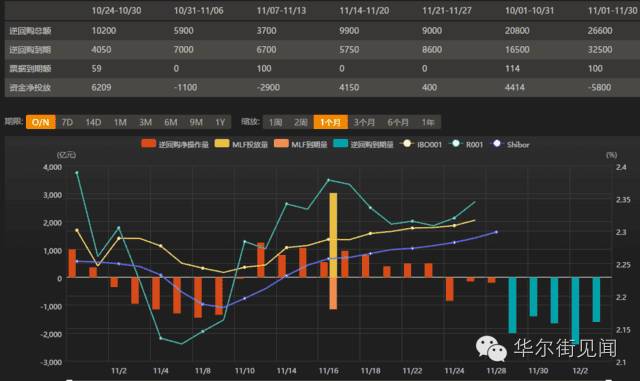
Task: Click table cell value 16500
Action: [517, 50]
